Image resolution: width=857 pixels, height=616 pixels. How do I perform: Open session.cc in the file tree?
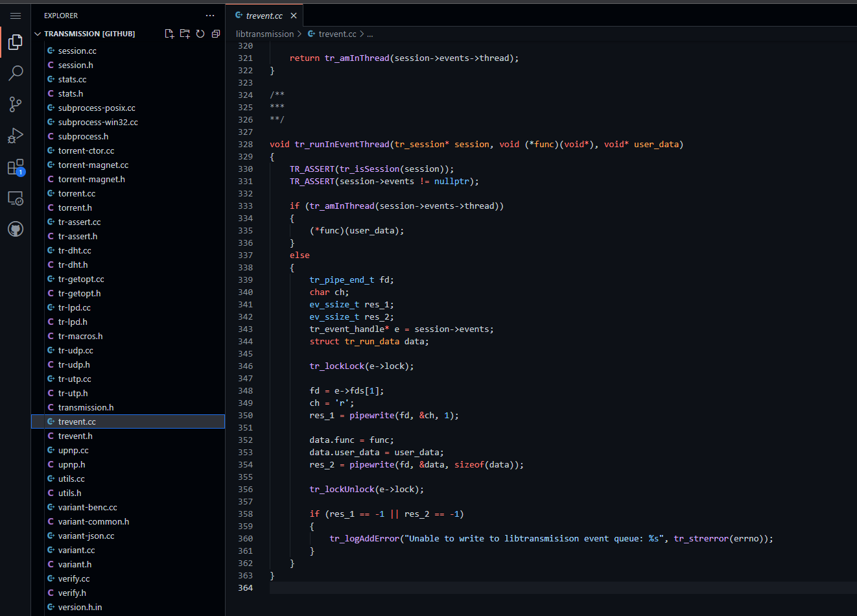click(x=128, y=51)
